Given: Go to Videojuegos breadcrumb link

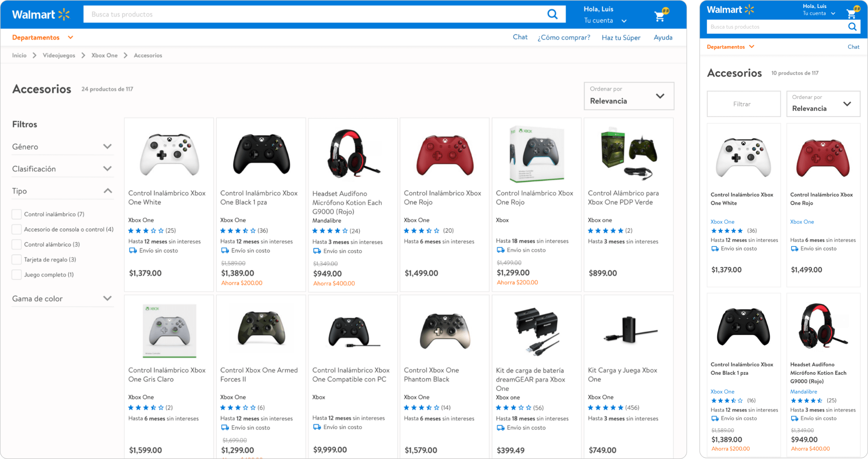Looking at the screenshot, I should click(59, 55).
